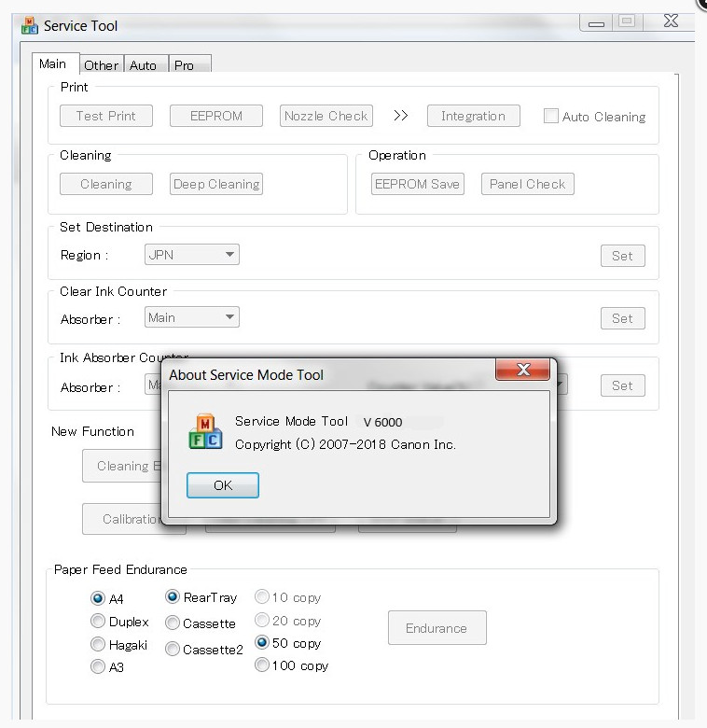The width and height of the screenshot is (707, 728).
Task: Click the Copyright 2007-2018 Canon Inc. text
Action: click(346, 444)
